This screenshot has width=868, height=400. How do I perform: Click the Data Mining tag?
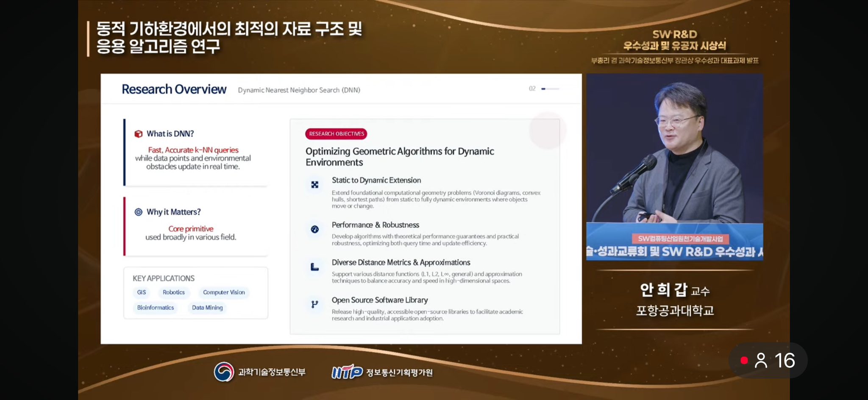coord(207,308)
